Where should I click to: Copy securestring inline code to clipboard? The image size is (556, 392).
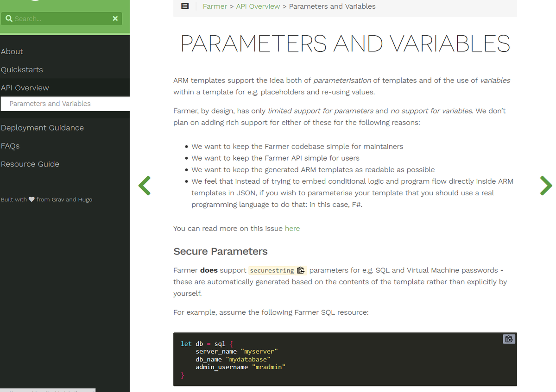[301, 270]
